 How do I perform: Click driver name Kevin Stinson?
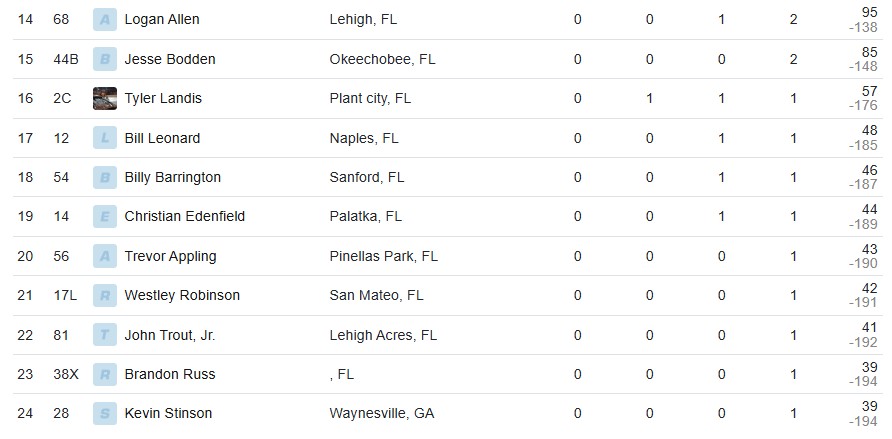coord(168,413)
